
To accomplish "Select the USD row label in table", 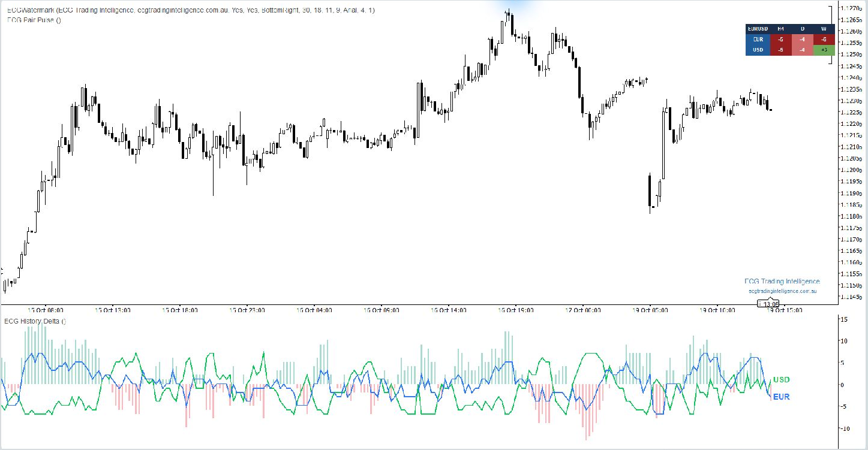I will tap(758, 50).
